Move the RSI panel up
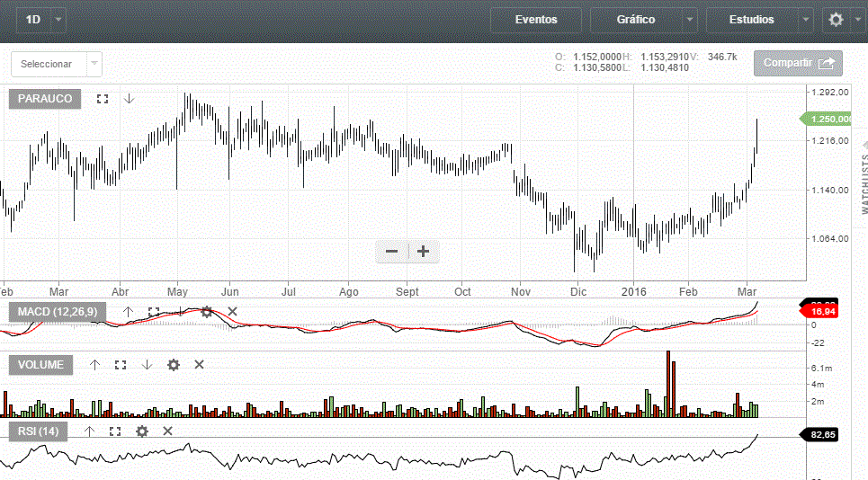 tap(89, 431)
